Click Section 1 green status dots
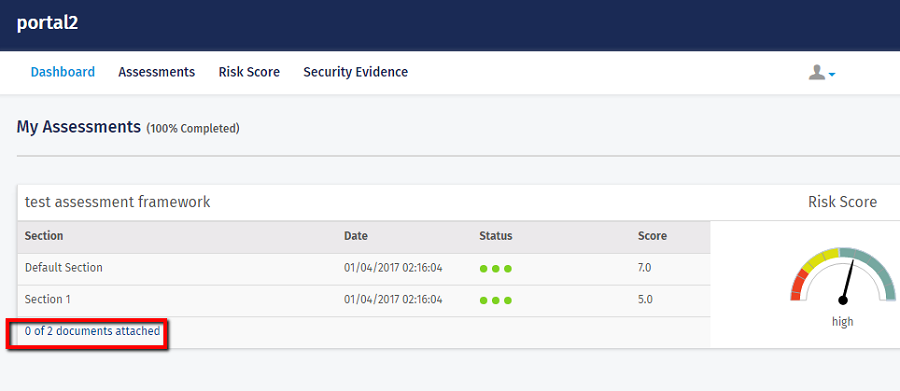Viewport: 900px width, 391px height. [495, 300]
